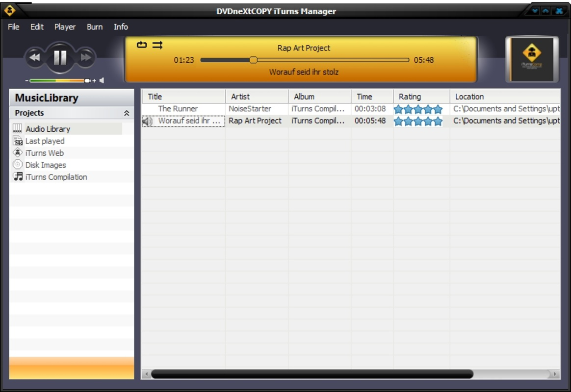571x392 pixels.
Task: Collapse the Projects panel chevron
Action: click(127, 113)
